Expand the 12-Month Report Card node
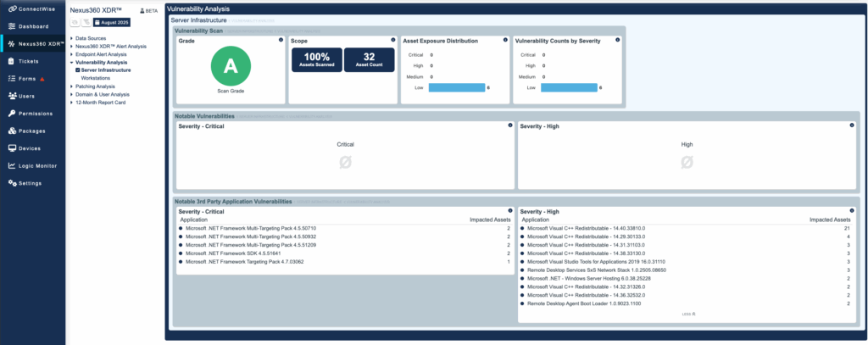This screenshot has width=868, height=345. coord(72,103)
